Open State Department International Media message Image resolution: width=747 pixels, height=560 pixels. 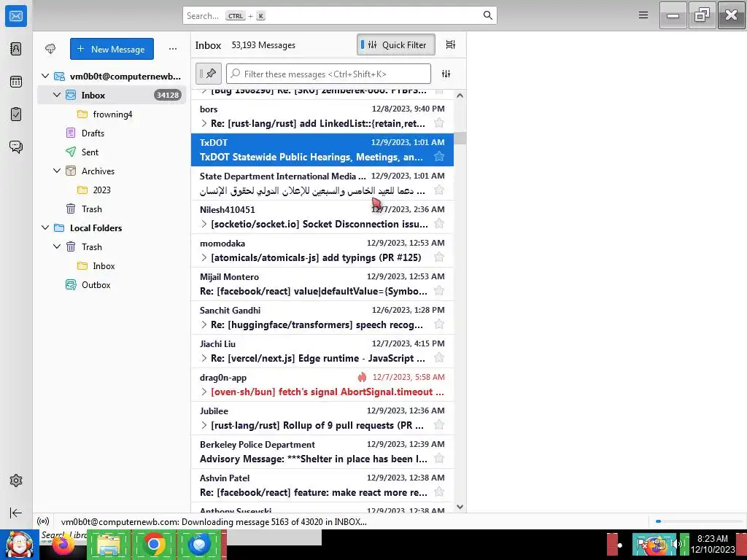(x=322, y=183)
